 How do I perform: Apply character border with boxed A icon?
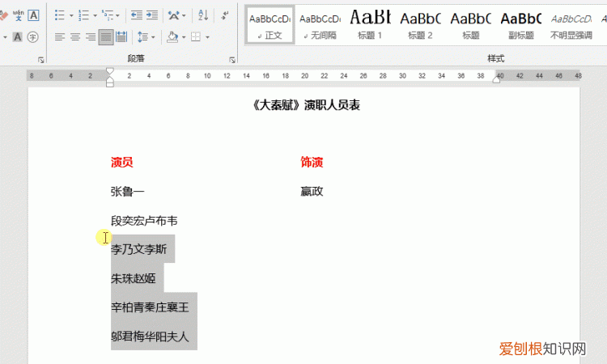tap(34, 15)
